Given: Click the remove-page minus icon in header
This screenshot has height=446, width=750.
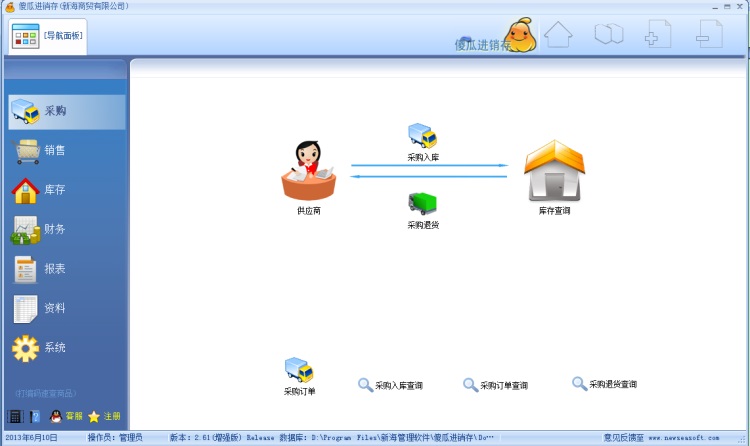Looking at the screenshot, I should point(708,34).
